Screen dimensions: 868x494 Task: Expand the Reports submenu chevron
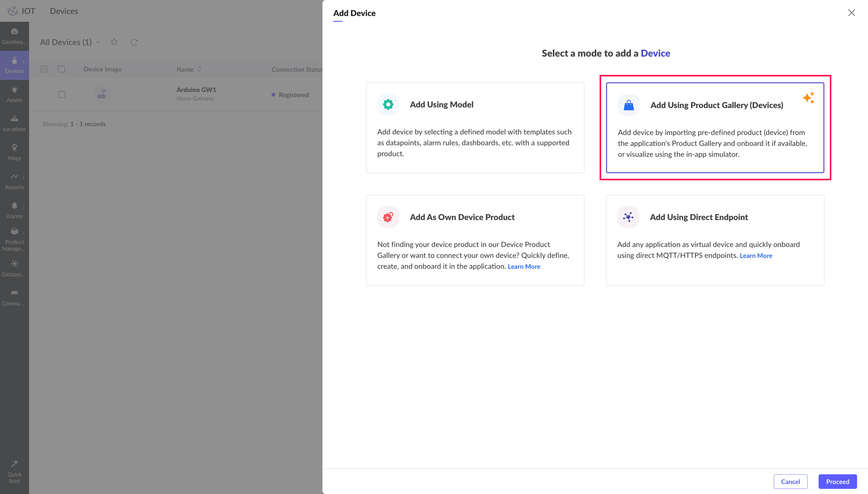click(23, 177)
